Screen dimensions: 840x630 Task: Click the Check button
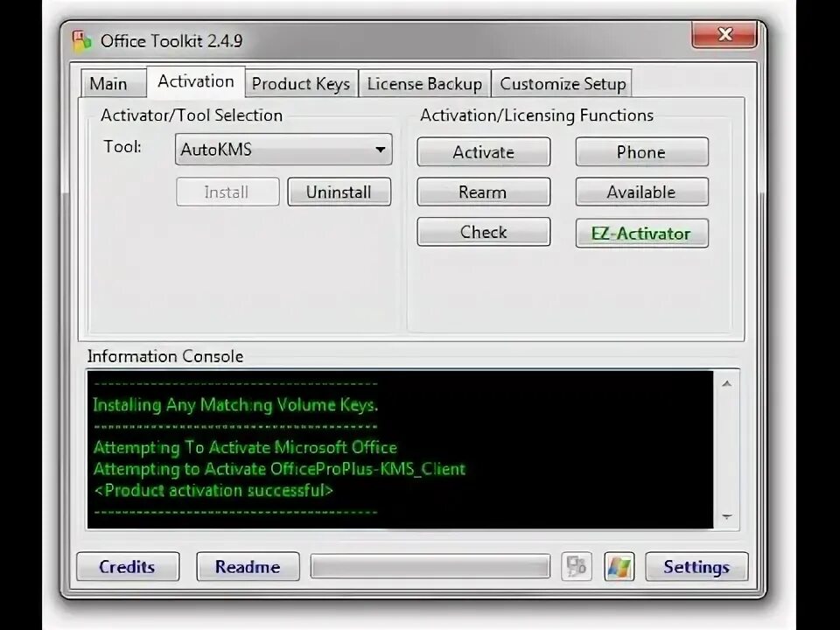[484, 232]
